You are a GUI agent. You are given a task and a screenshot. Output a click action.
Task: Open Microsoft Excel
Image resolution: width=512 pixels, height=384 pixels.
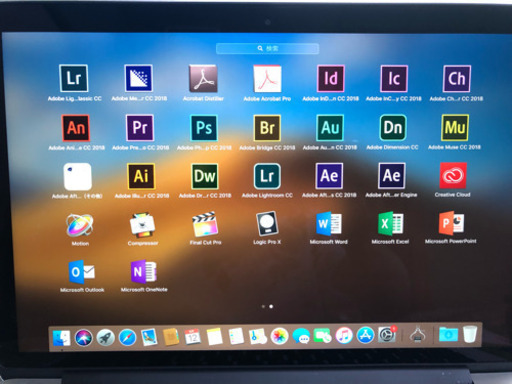(x=391, y=223)
